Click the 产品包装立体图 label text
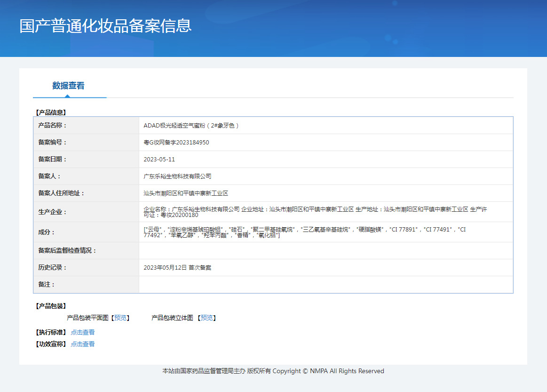This screenshot has width=547, height=392. click(x=172, y=318)
